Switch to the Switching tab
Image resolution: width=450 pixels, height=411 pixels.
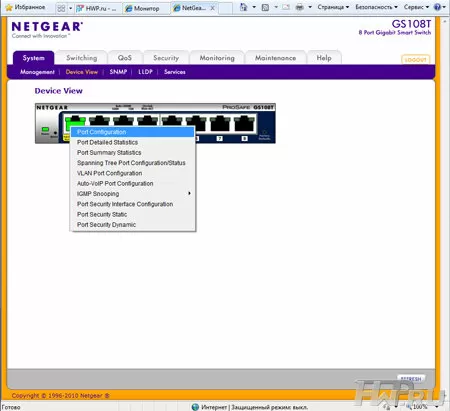pos(82,58)
